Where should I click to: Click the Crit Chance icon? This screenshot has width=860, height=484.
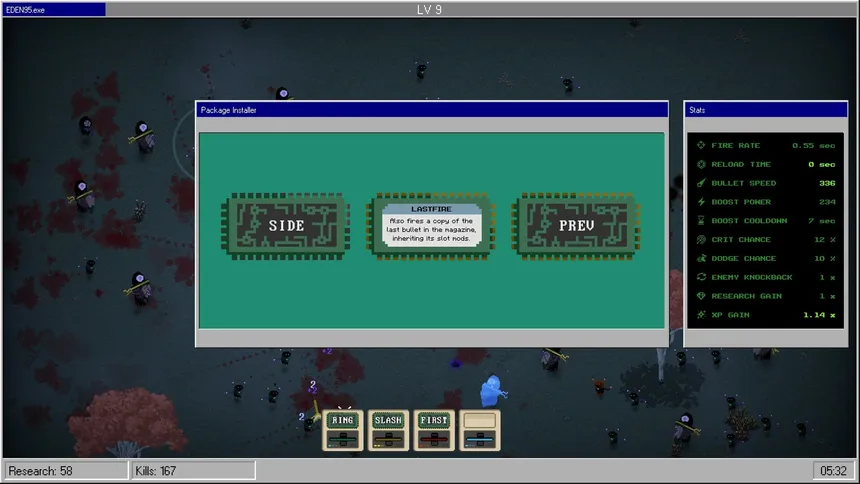pyautogui.click(x=701, y=239)
